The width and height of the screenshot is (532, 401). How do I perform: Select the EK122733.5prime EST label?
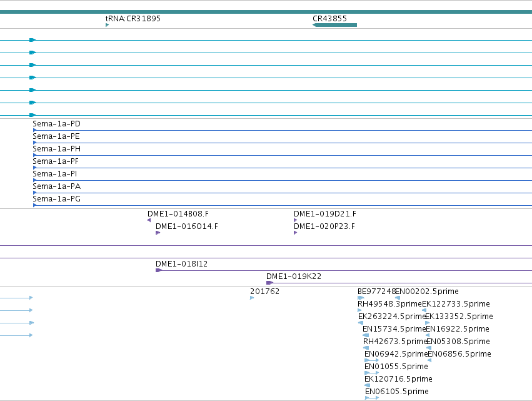click(x=456, y=304)
